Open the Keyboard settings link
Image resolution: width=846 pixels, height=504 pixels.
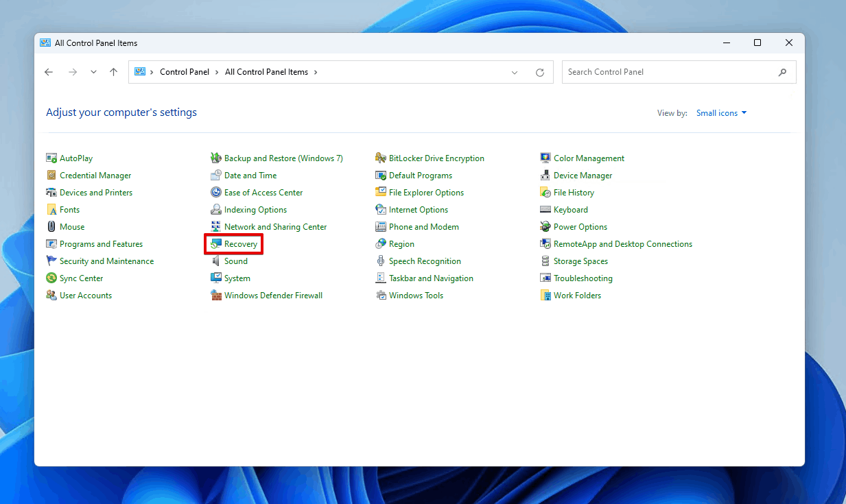tap(571, 210)
